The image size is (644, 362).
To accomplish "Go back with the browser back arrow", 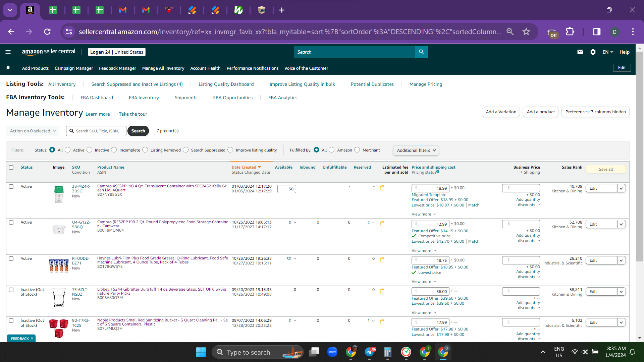I will (11, 32).
